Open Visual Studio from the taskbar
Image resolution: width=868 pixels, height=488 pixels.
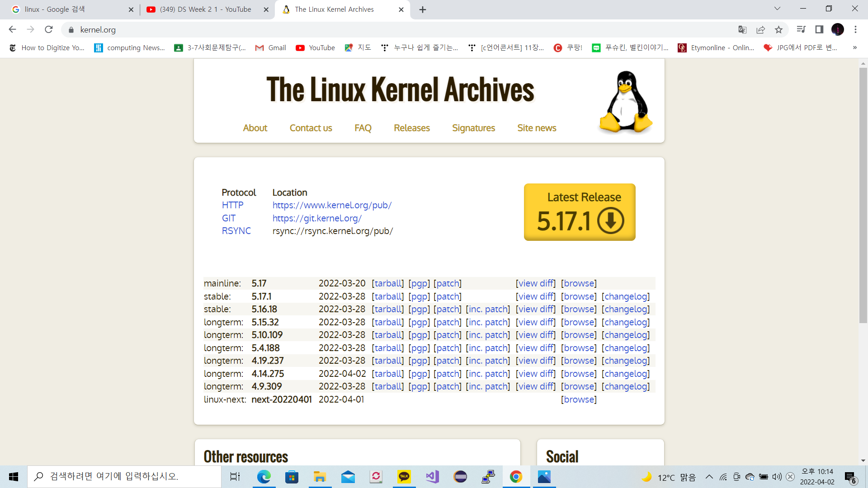click(432, 477)
